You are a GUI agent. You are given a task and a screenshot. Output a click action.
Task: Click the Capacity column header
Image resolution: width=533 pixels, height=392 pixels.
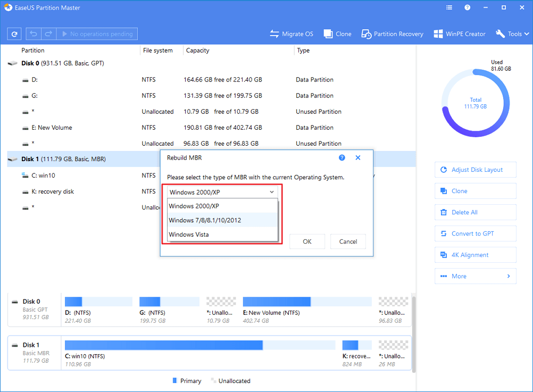tap(197, 51)
